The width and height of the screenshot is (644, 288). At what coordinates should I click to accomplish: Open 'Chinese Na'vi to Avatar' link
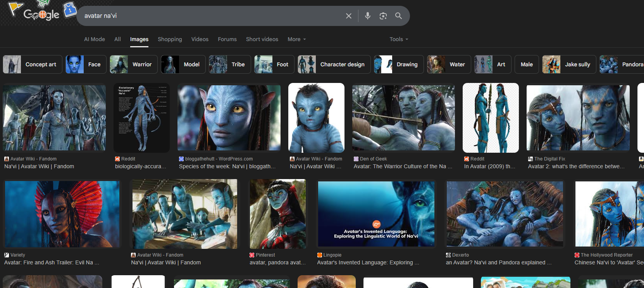609,262
